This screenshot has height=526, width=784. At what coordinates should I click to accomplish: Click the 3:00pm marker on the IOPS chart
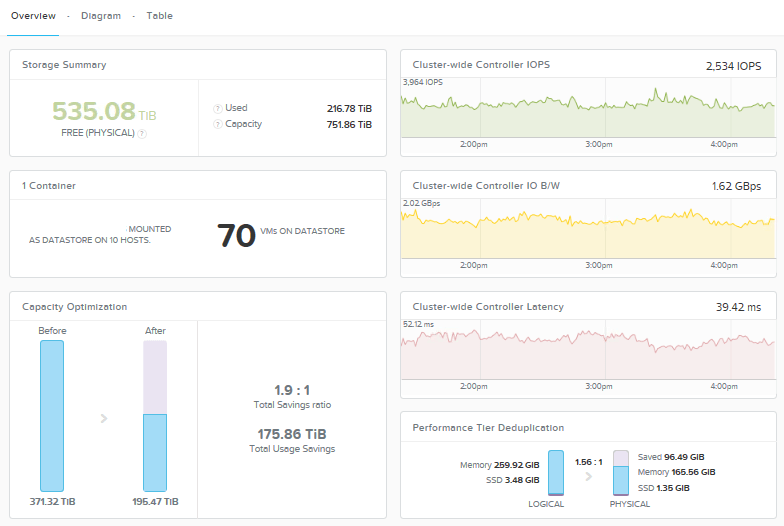pos(599,144)
